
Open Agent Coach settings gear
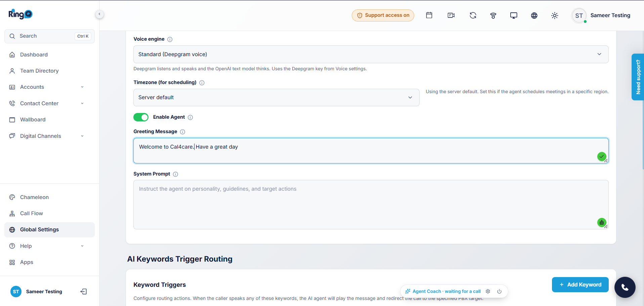pyautogui.click(x=488, y=291)
